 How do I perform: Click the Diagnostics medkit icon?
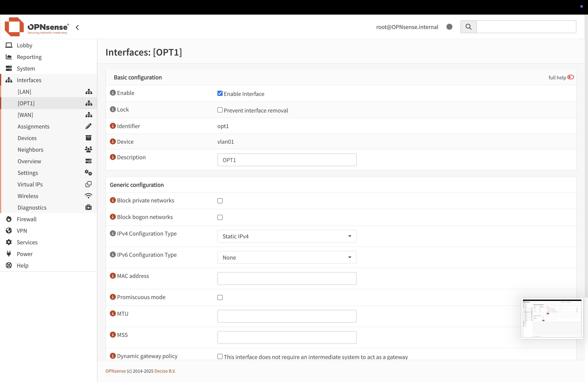point(88,208)
